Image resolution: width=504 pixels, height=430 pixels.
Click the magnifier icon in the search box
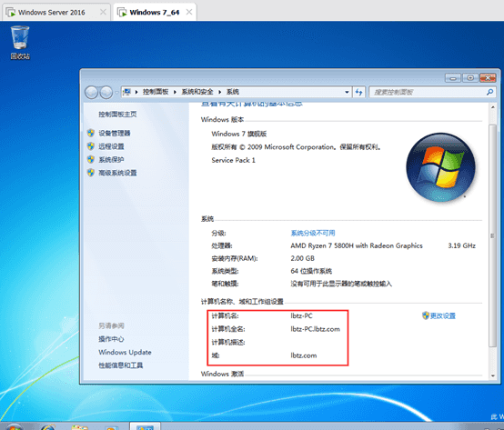[489, 92]
